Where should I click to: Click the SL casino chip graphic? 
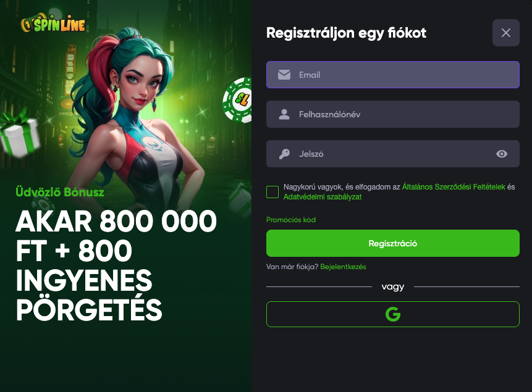pos(237,99)
